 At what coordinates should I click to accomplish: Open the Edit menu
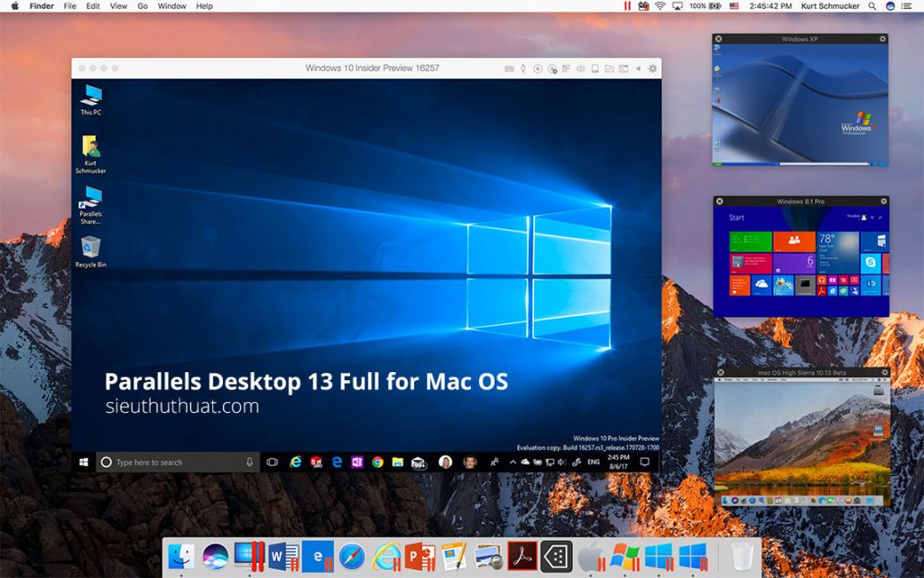point(93,6)
